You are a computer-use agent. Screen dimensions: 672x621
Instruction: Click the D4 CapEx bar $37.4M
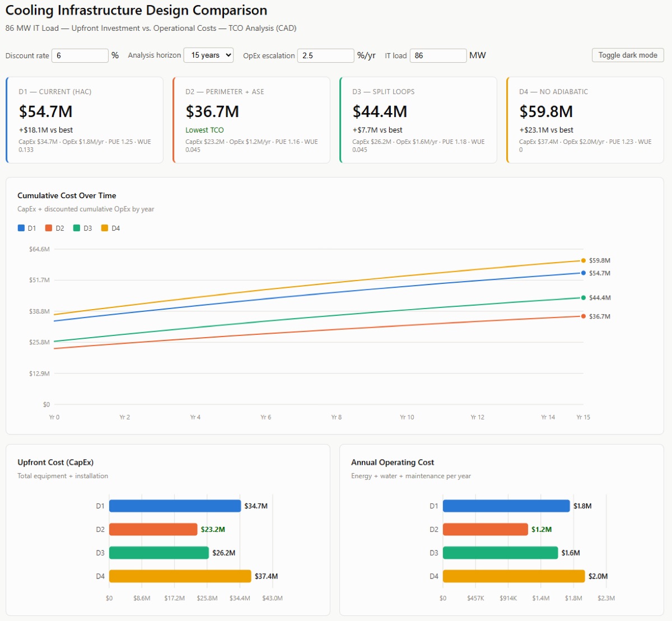tap(180, 576)
